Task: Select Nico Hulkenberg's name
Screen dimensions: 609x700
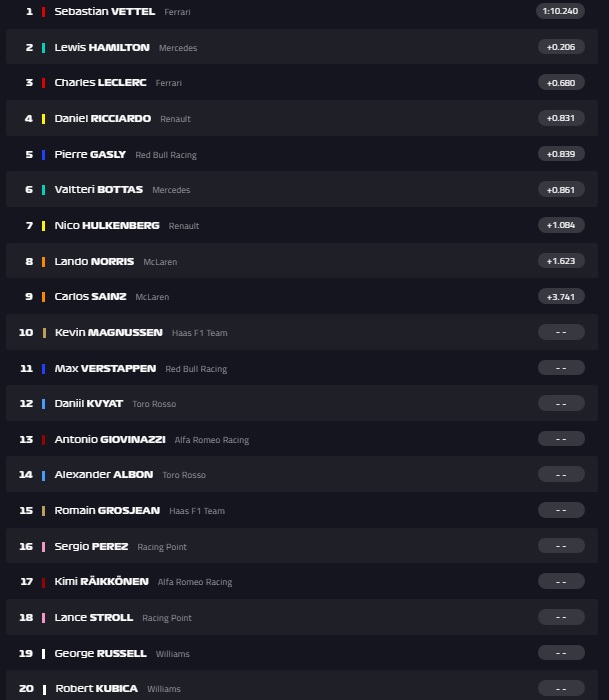Action: click(107, 225)
